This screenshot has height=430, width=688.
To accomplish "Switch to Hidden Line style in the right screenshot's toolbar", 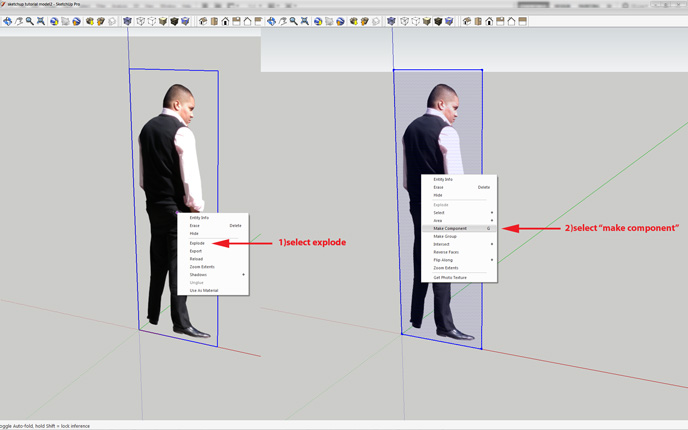I will coord(416,21).
